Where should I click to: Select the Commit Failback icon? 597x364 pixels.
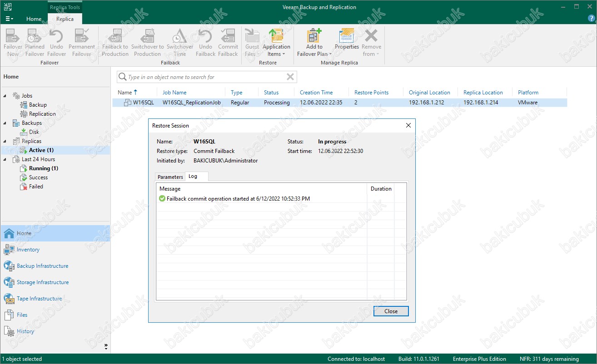[228, 43]
